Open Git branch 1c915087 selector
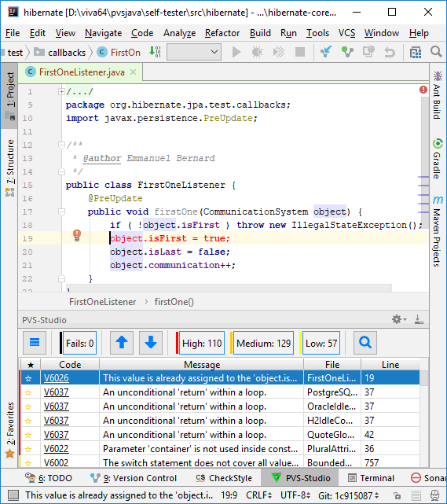Screen dimensions: 447x504 pos(349,495)
